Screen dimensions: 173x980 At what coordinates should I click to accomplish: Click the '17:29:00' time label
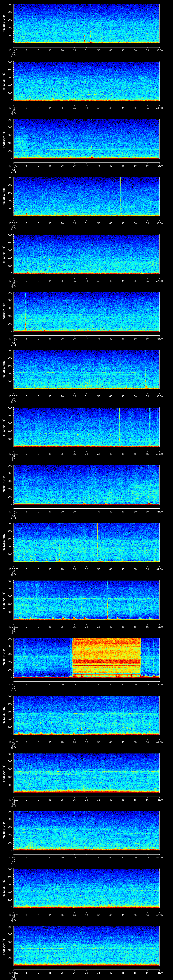click(13, 50)
